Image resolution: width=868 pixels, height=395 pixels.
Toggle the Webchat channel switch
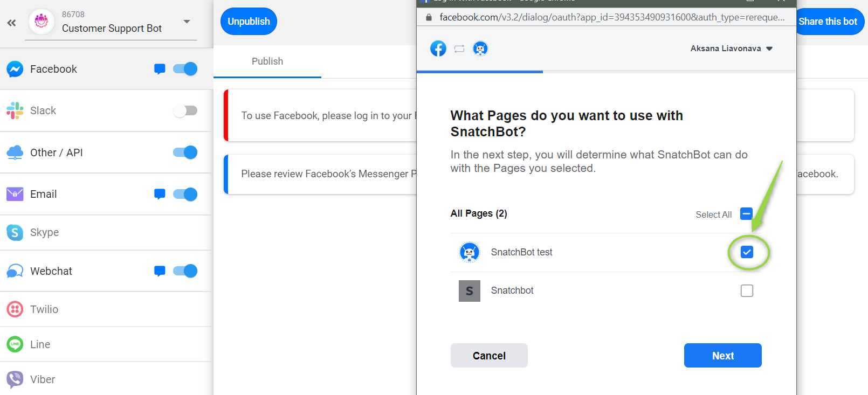point(185,271)
